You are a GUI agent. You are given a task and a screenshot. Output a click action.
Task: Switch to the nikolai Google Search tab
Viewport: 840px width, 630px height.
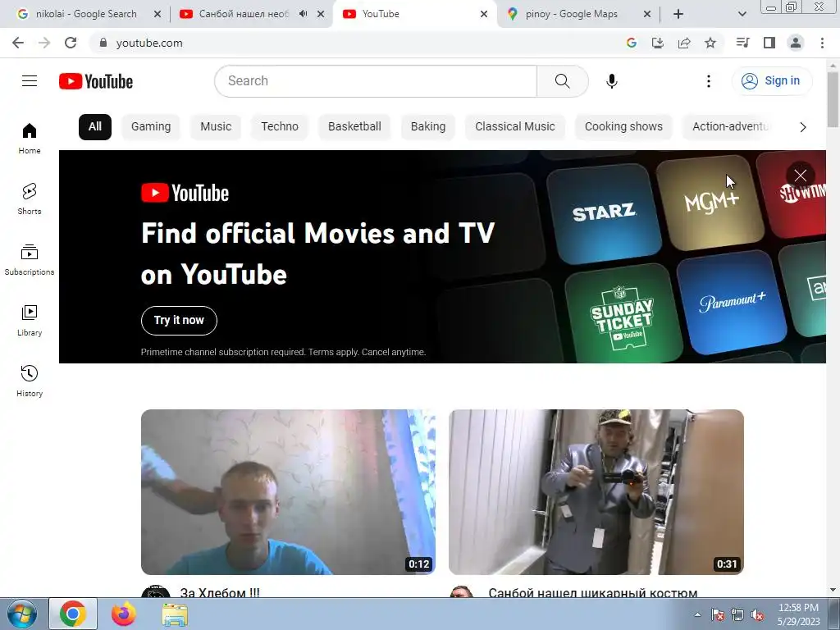click(86, 14)
